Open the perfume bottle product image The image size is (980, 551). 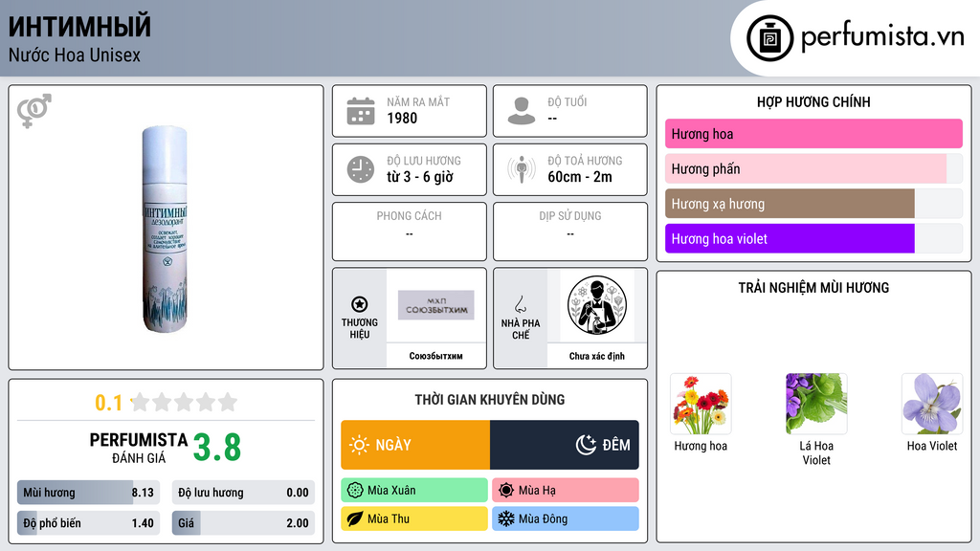[x=165, y=229]
